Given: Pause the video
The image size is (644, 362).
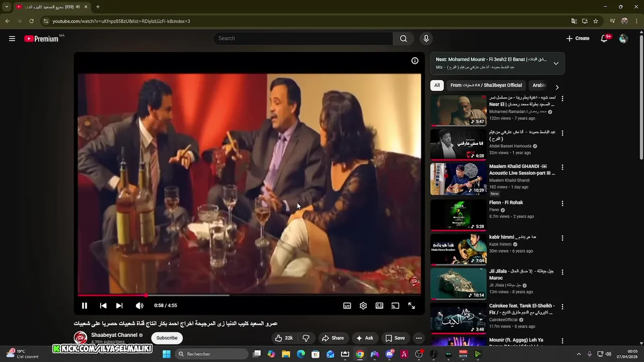Looking at the screenshot, I should 85,306.
